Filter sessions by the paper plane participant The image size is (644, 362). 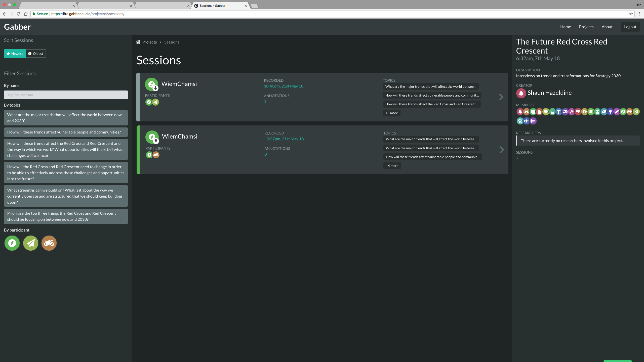tap(31, 243)
